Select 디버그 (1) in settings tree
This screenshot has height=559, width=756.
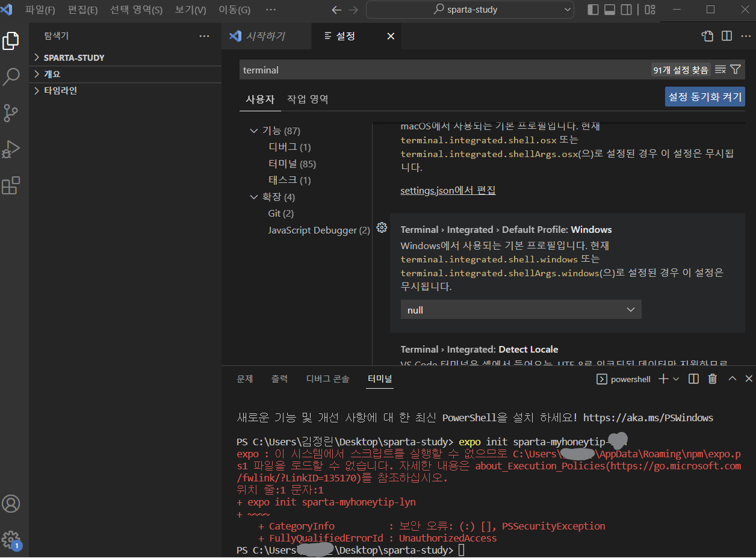pos(290,147)
